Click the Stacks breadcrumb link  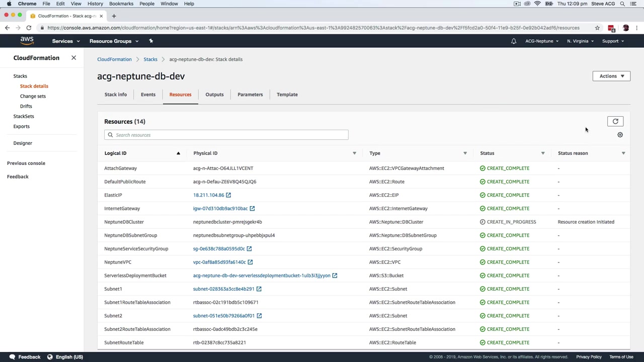point(150,59)
